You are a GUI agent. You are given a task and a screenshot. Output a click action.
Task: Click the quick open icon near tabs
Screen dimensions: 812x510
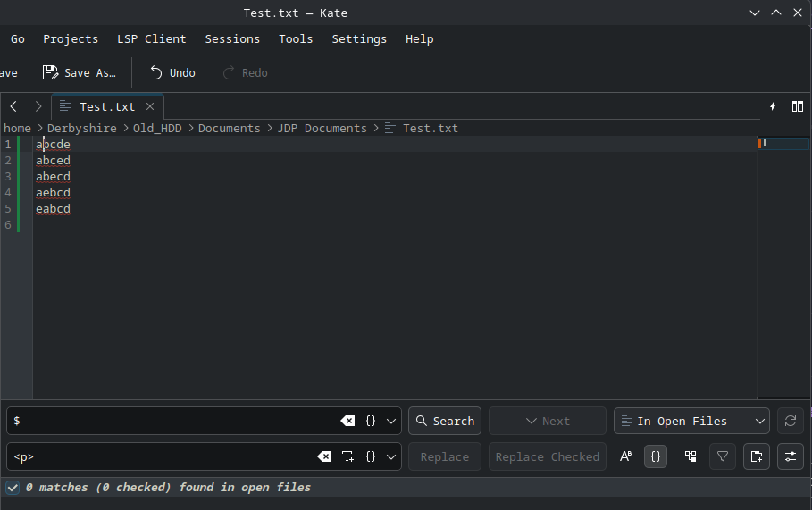[x=773, y=106]
